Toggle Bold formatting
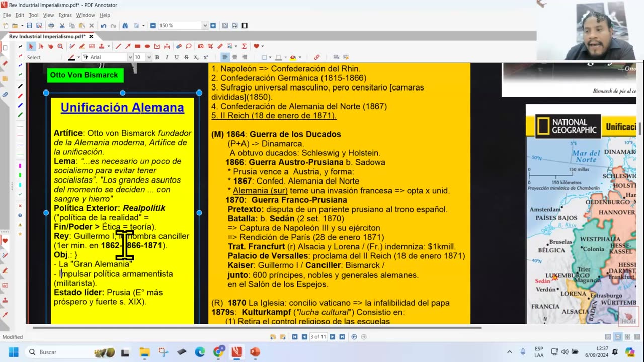Viewport: 644px width, 362px height. 157,57
